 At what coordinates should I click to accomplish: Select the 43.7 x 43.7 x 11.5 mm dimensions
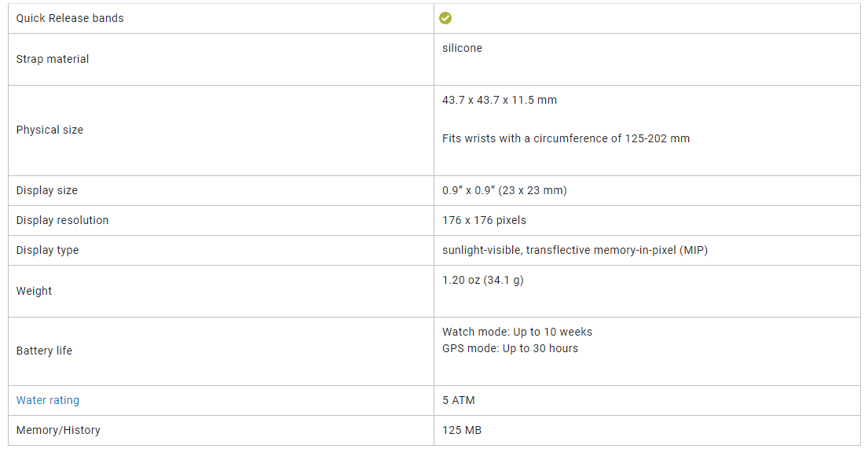500,100
